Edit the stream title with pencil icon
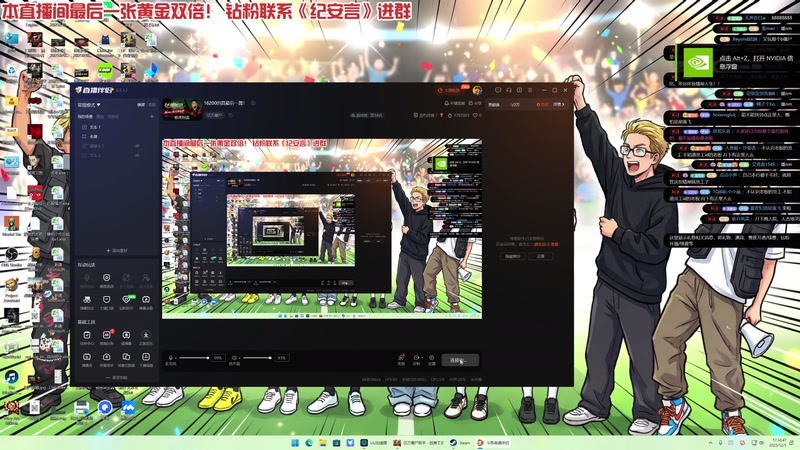The width and height of the screenshot is (800, 450). pos(253,103)
